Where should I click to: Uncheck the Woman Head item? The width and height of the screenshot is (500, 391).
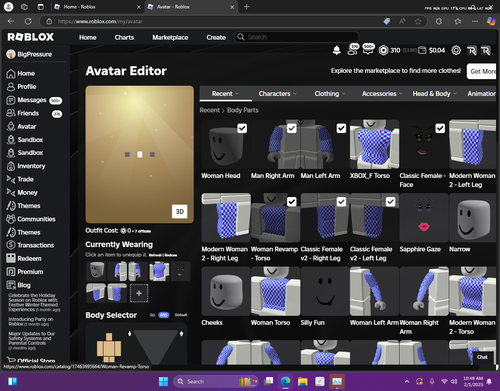(x=242, y=128)
